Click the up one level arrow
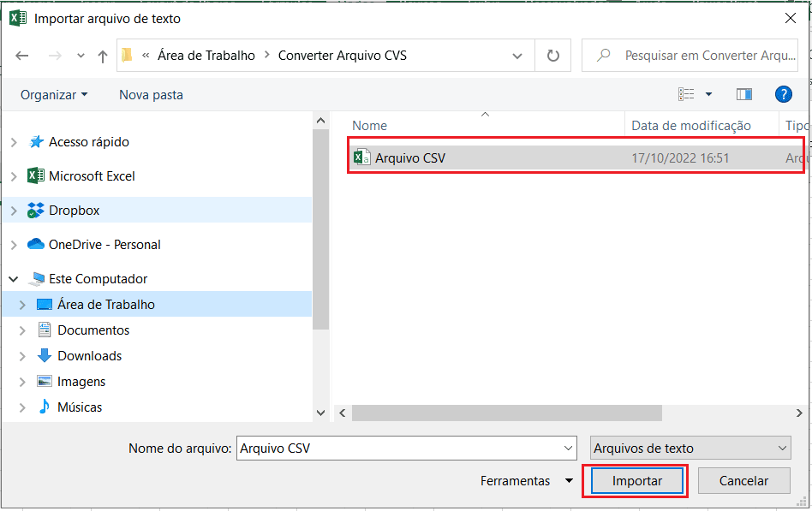This screenshot has height=511, width=812. tap(103, 56)
